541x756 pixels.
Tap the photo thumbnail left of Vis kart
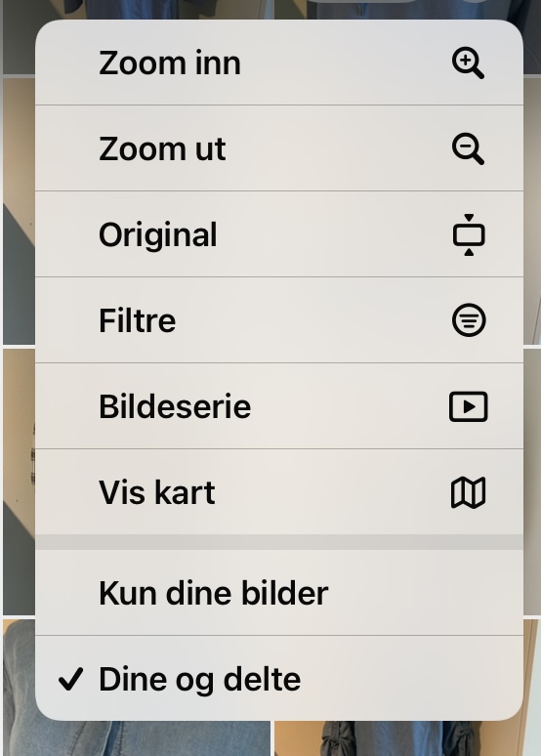(19, 483)
